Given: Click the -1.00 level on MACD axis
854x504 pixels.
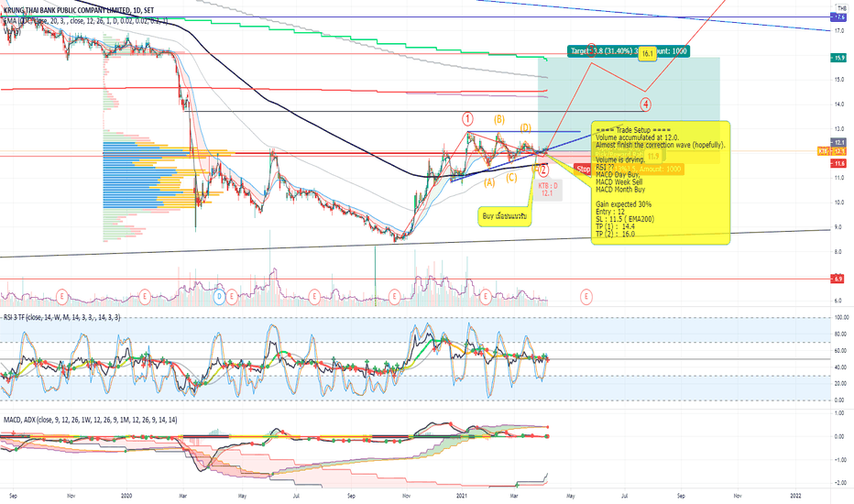Looking at the screenshot, I should click(840, 459).
